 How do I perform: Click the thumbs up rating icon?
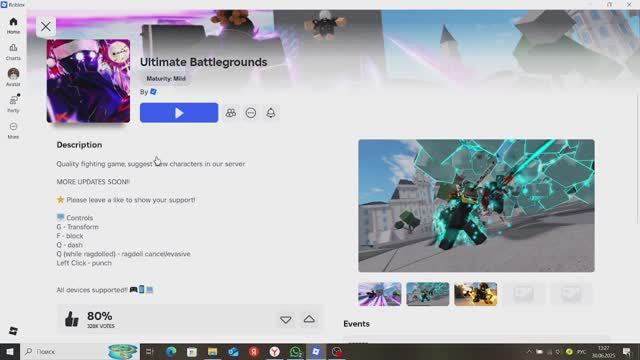[71, 319]
